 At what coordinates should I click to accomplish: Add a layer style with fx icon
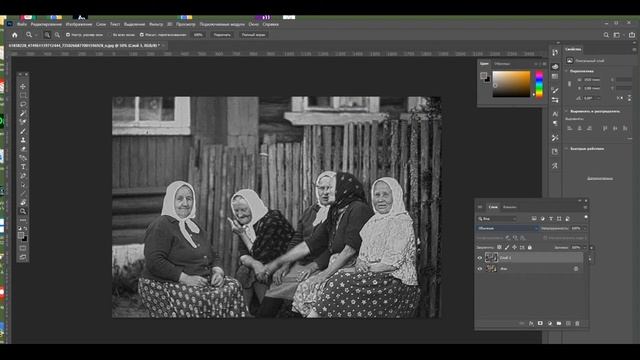(531, 323)
